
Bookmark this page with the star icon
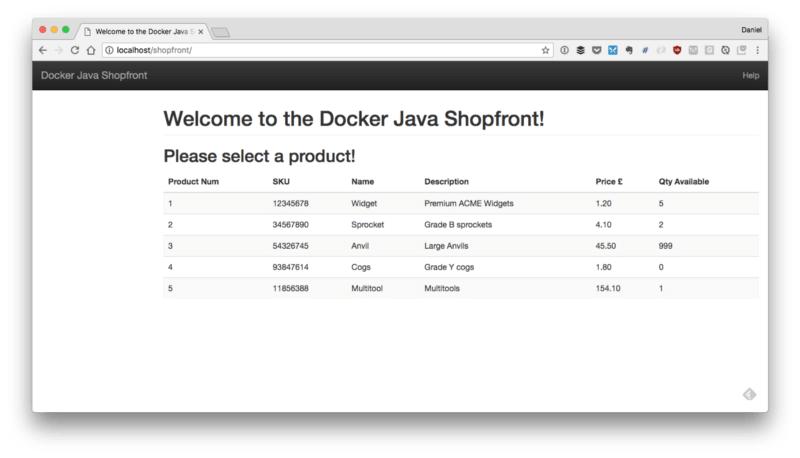point(545,50)
